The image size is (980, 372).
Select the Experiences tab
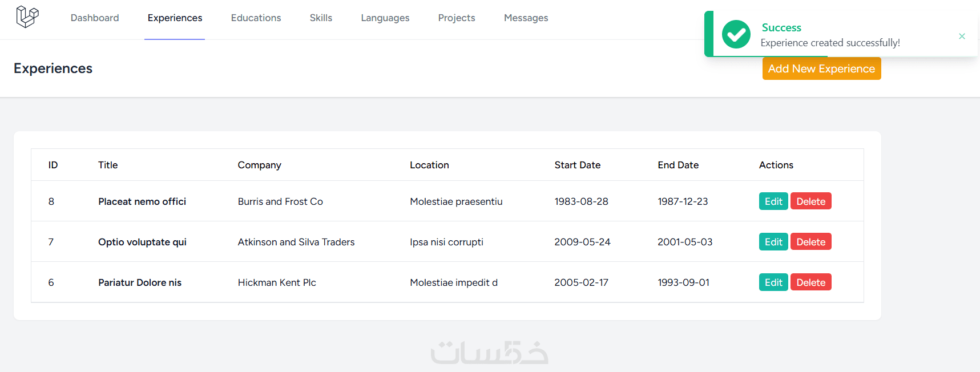(175, 18)
